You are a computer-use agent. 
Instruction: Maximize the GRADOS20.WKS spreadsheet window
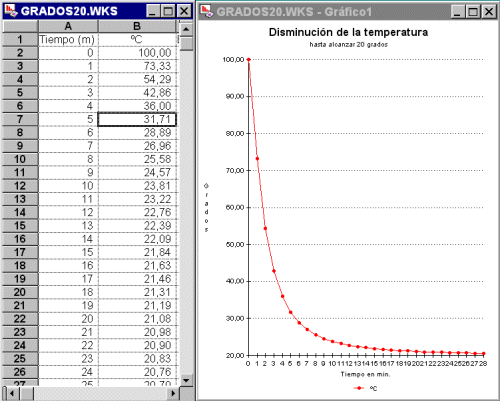pos(168,11)
